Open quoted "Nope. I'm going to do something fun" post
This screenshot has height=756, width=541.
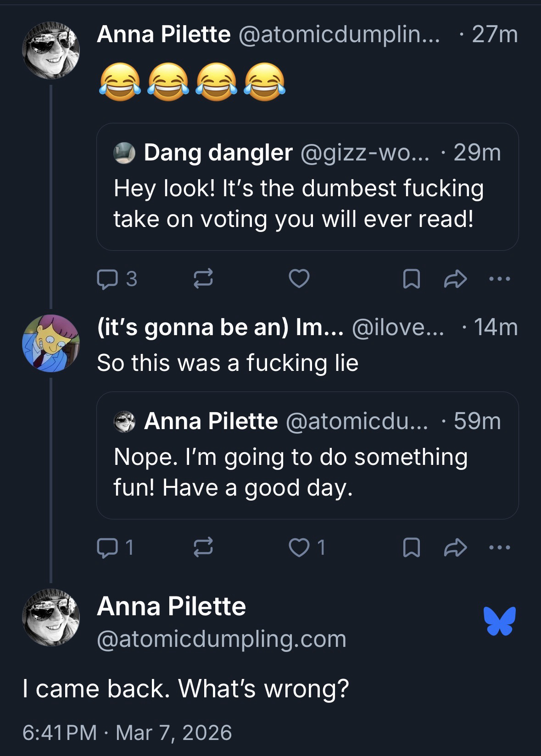pyautogui.click(x=307, y=472)
